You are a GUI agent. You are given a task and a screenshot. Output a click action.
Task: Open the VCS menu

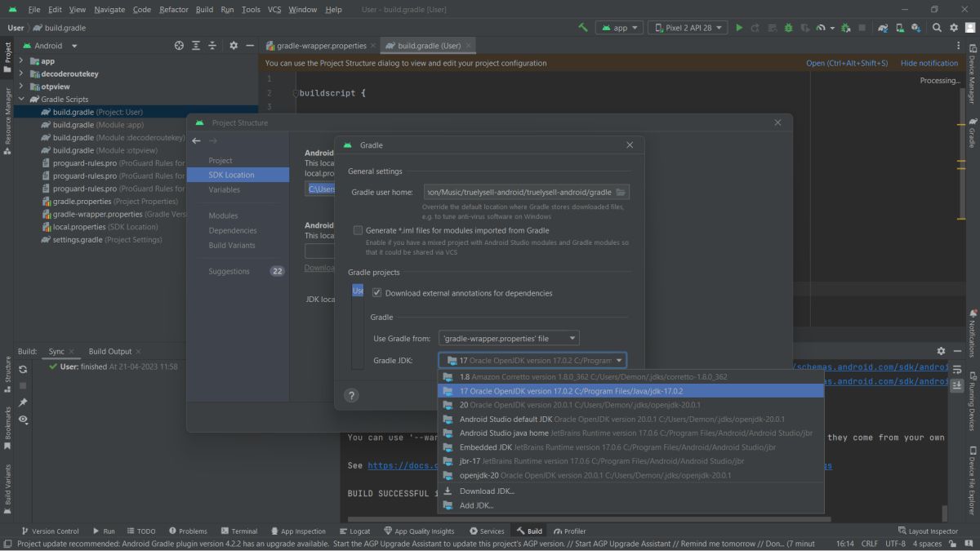coord(274,9)
